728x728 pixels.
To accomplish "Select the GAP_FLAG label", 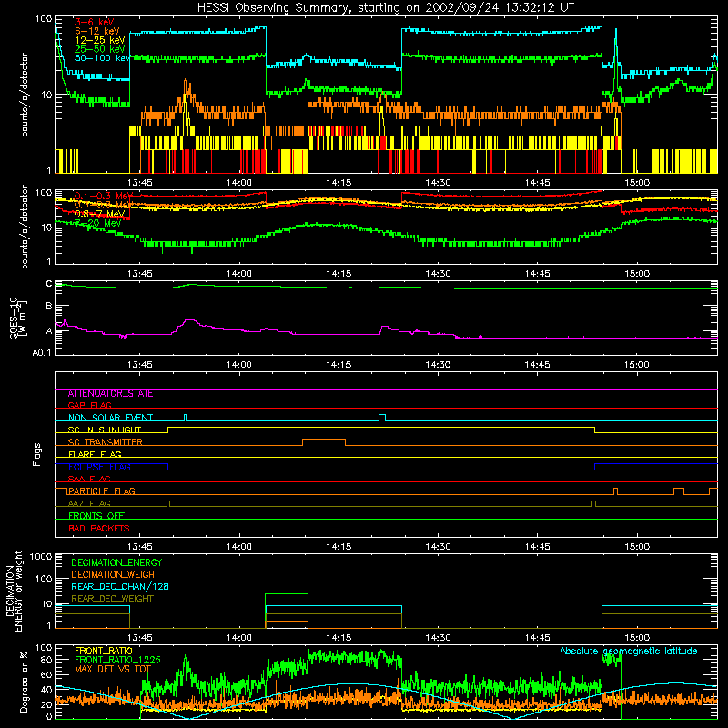I will 89,405.
